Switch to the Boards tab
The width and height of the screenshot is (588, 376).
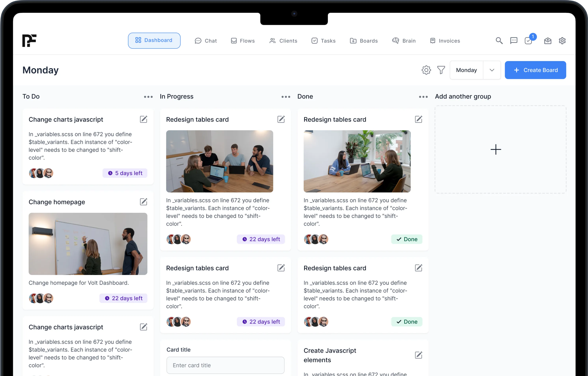tap(364, 41)
